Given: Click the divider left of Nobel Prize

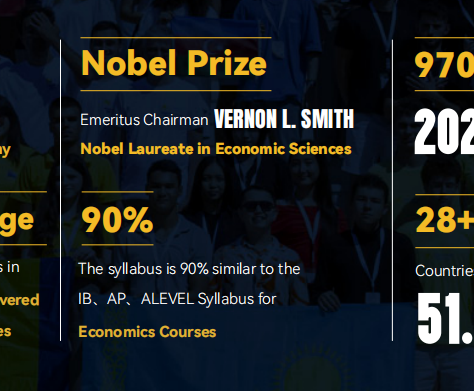Looking at the screenshot, I should pos(60,190).
